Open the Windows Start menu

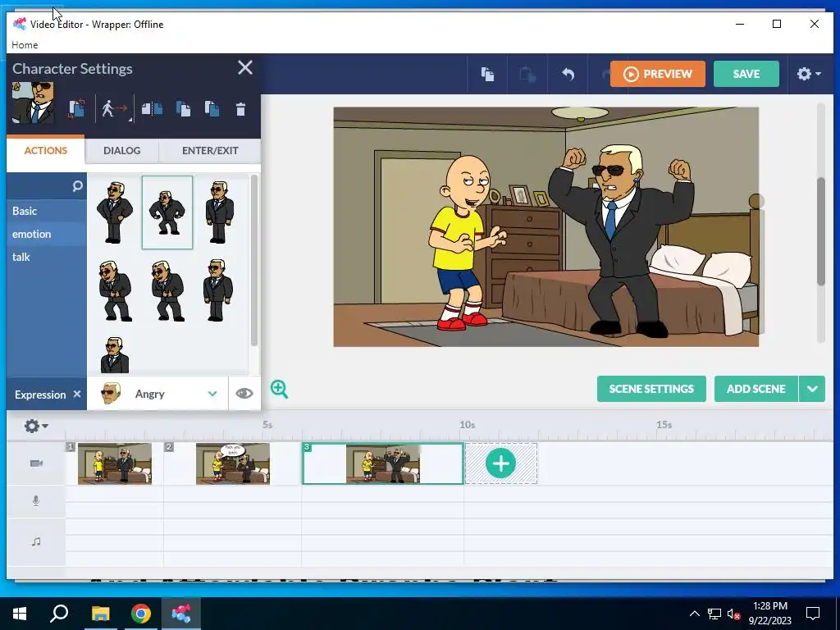(20, 614)
